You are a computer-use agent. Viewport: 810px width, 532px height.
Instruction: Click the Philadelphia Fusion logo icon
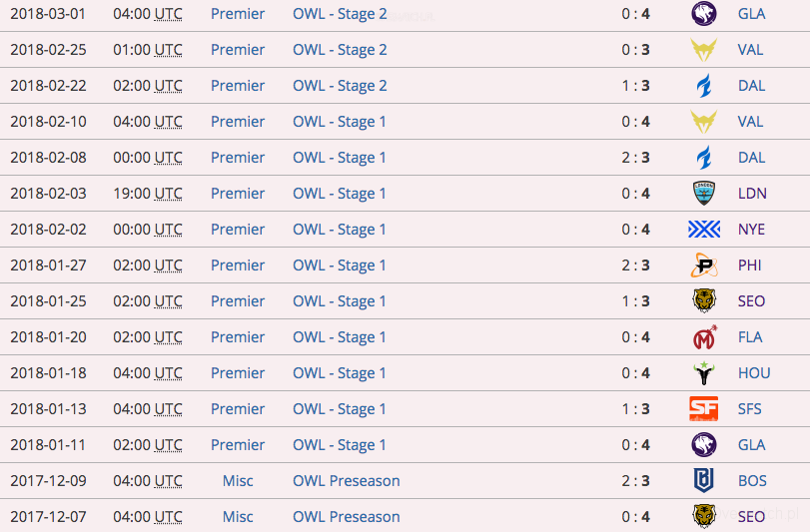tap(703, 266)
